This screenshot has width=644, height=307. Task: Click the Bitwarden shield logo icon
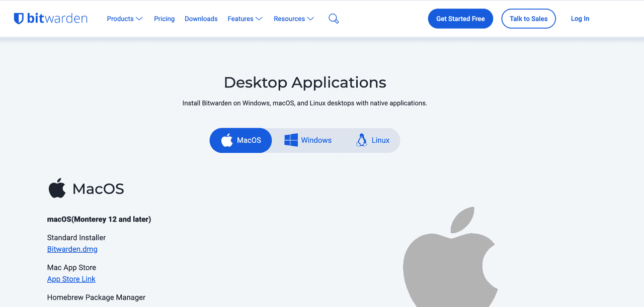tap(19, 19)
